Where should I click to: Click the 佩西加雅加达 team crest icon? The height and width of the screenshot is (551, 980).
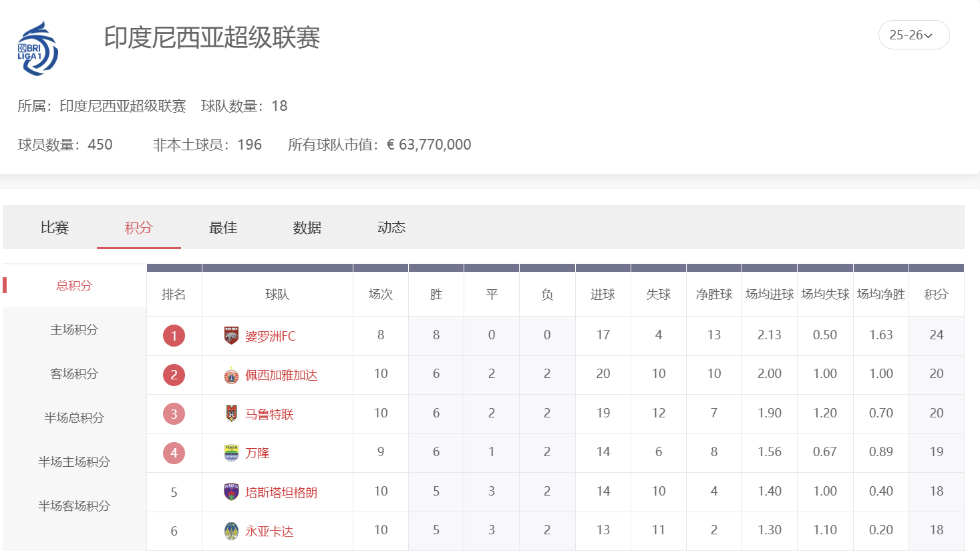click(231, 375)
